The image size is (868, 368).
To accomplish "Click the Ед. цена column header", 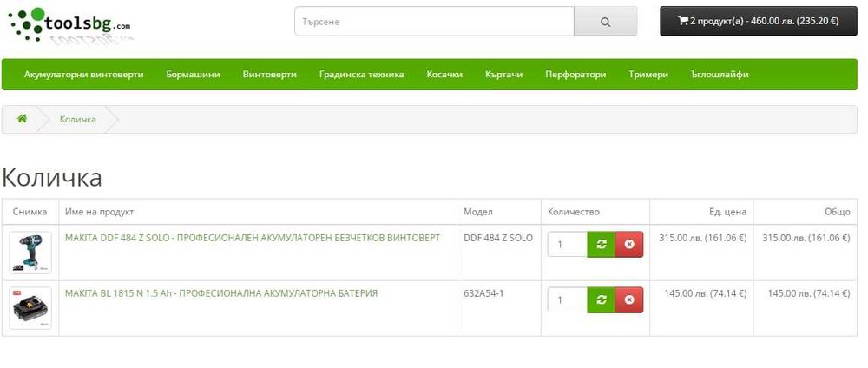I will coord(727,212).
